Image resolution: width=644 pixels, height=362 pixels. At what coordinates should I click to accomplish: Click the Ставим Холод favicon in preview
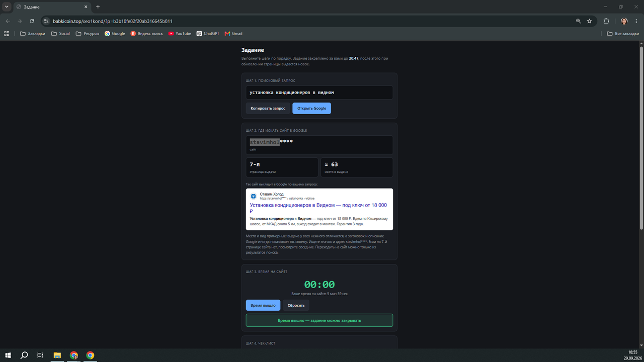click(254, 196)
